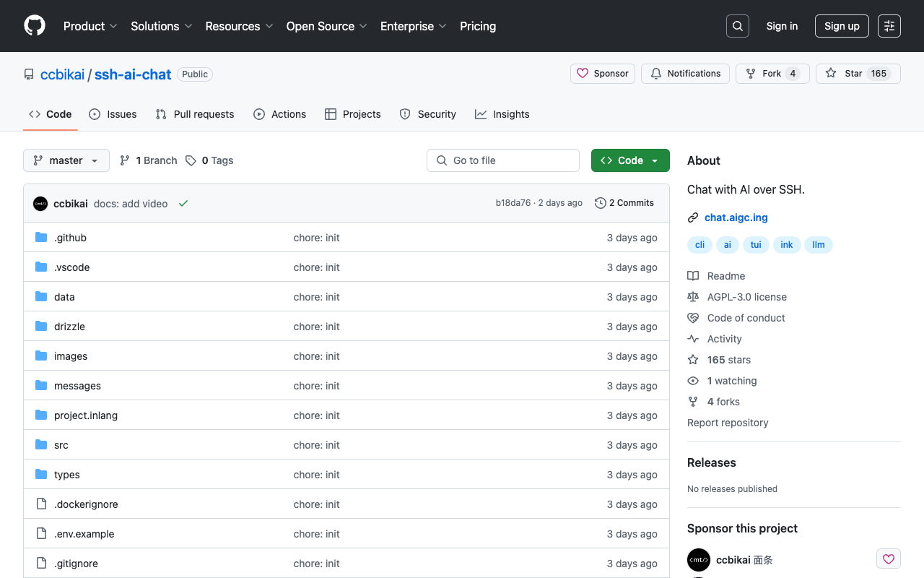Open the search magnifier button
Image resolution: width=924 pixels, height=578 pixels.
pyautogui.click(x=738, y=26)
